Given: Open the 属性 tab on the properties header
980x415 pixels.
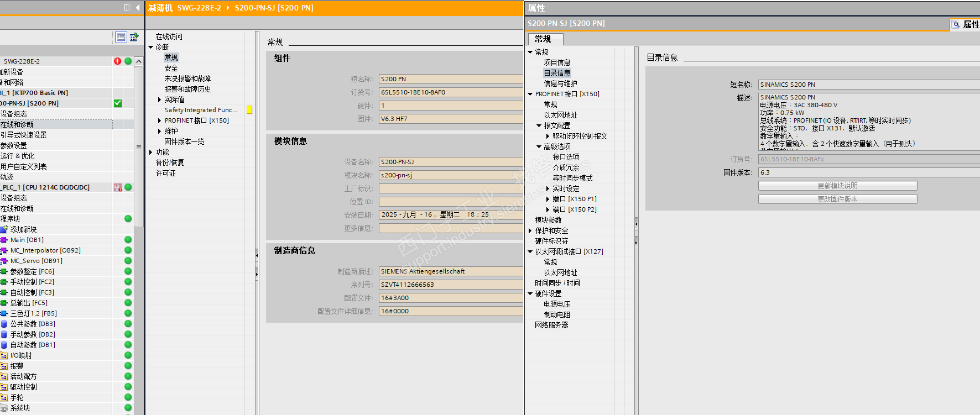Looking at the screenshot, I should pyautogui.click(x=966, y=24).
